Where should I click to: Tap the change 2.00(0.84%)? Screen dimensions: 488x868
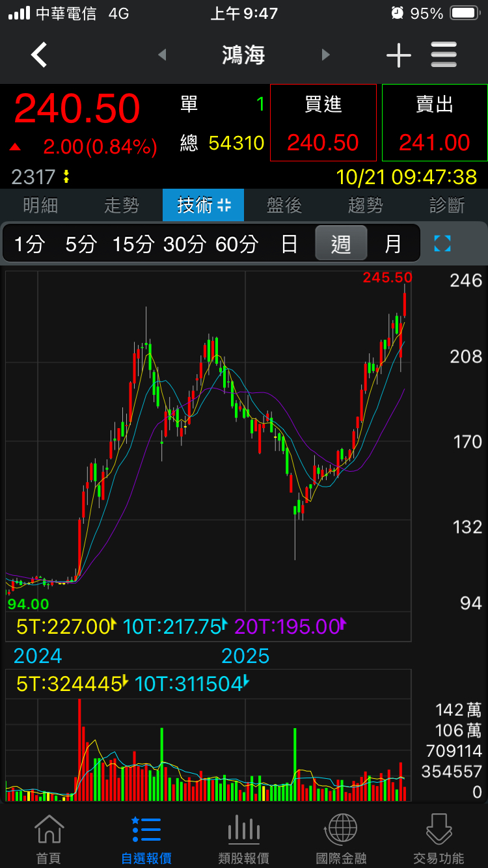click(100, 146)
